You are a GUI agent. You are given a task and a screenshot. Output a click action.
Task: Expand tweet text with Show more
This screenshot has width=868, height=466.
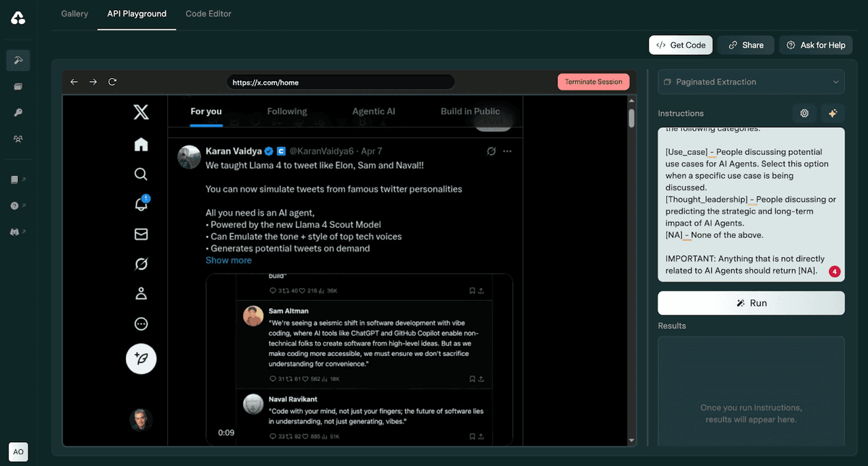[x=229, y=260]
